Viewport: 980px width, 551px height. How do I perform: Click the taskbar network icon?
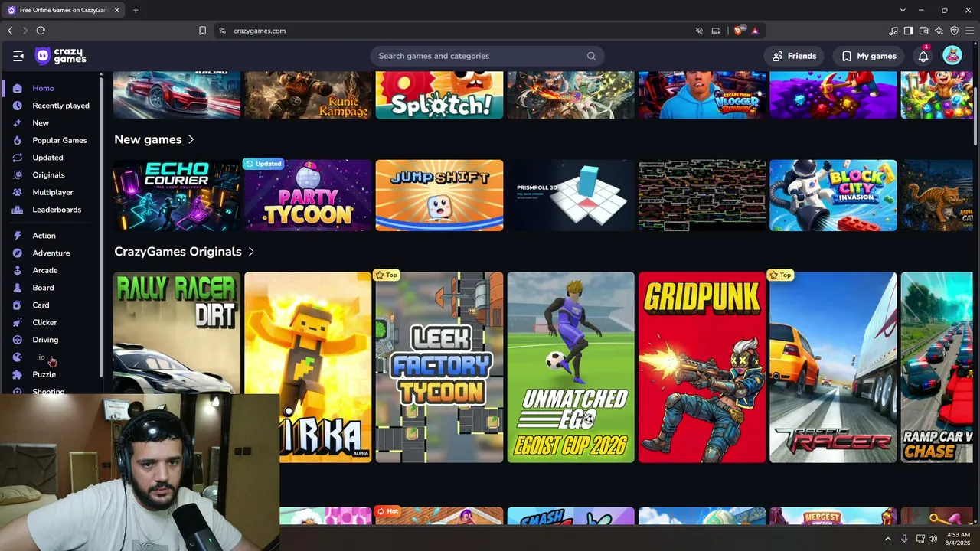tap(920, 539)
